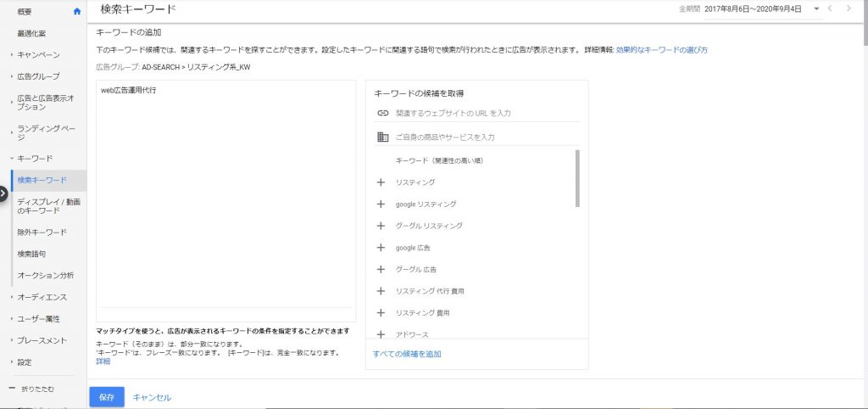This screenshot has width=868, height=409.
Task: Click the home icon next to 概要
Action: click(77, 11)
